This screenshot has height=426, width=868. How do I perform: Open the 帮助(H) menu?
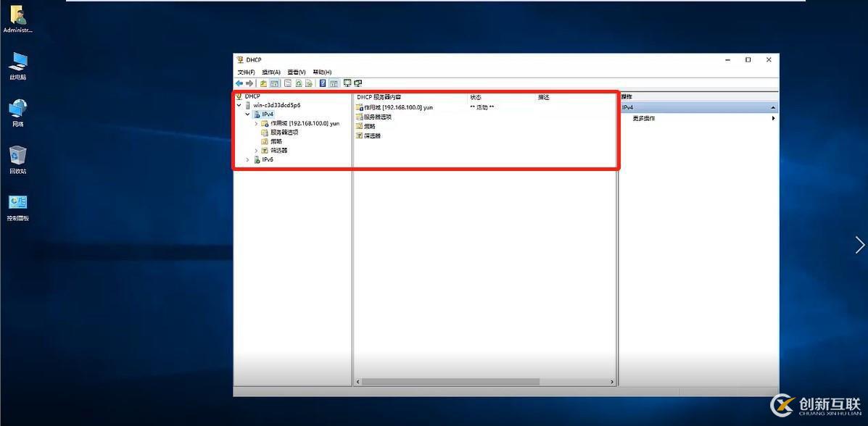(x=322, y=72)
